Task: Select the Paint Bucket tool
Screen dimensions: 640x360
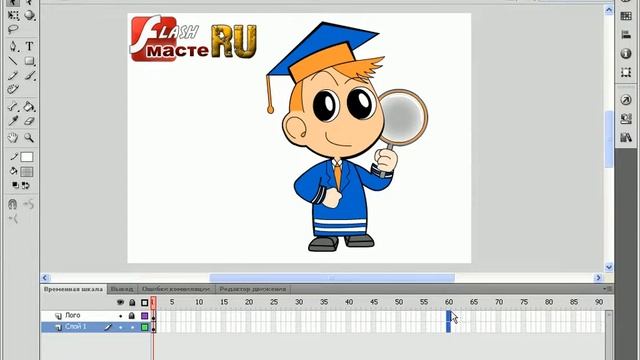Action: tap(29, 107)
